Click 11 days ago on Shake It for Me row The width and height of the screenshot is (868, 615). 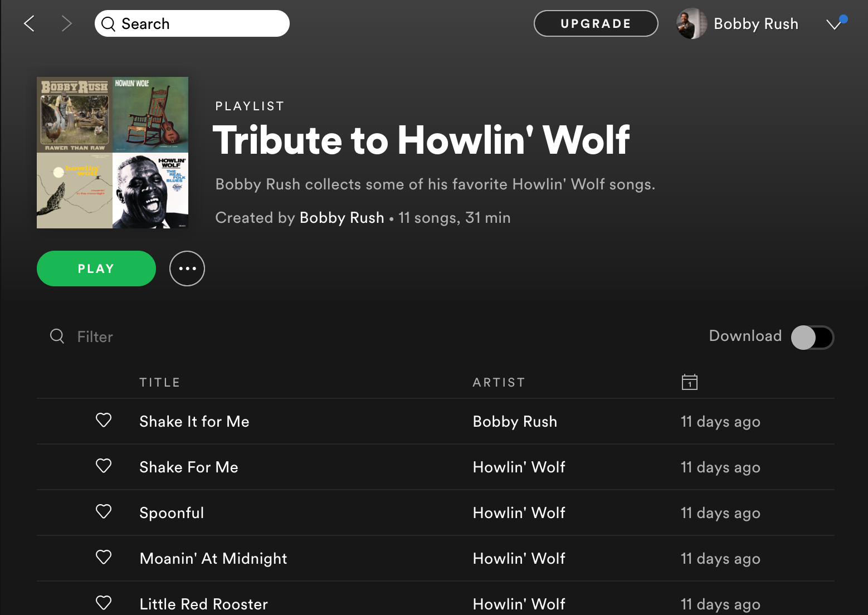point(720,422)
